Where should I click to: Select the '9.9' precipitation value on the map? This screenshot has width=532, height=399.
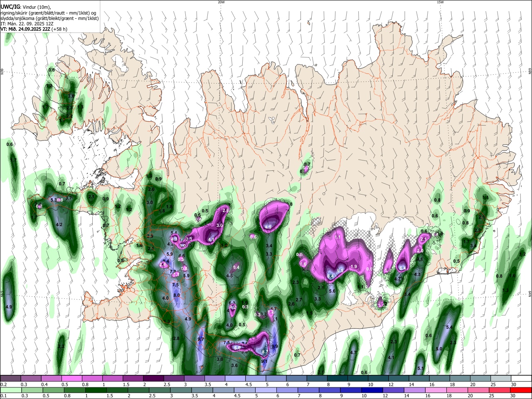pyautogui.click(x=274, y=346)
